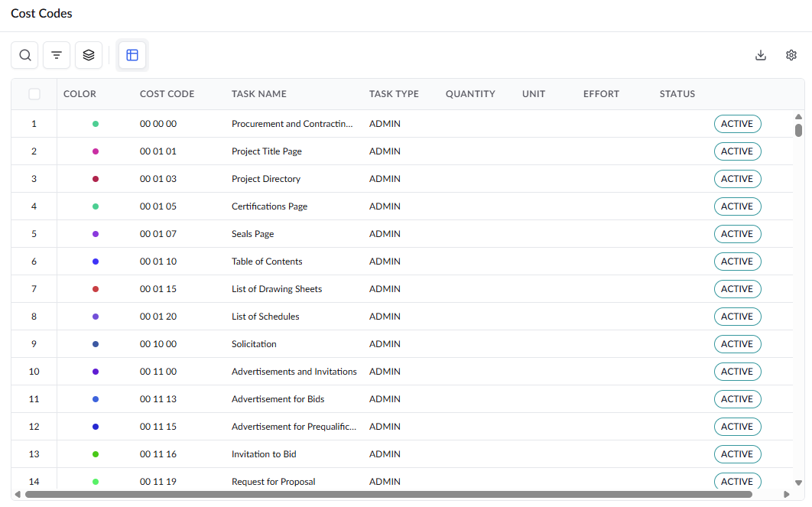Click the vertical scrollbar down arrow

click(798, 483)
